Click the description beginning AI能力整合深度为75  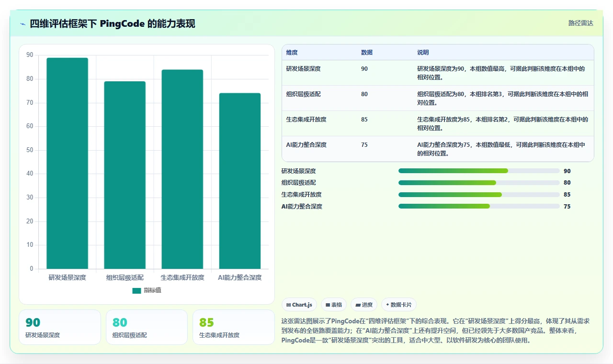pos(501,149)
